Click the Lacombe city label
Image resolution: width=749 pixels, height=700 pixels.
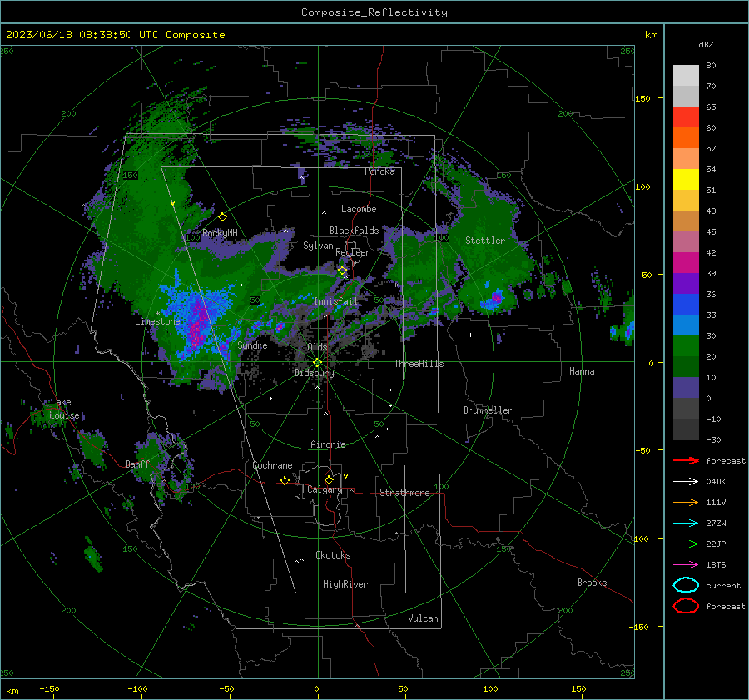click(359, 209)
